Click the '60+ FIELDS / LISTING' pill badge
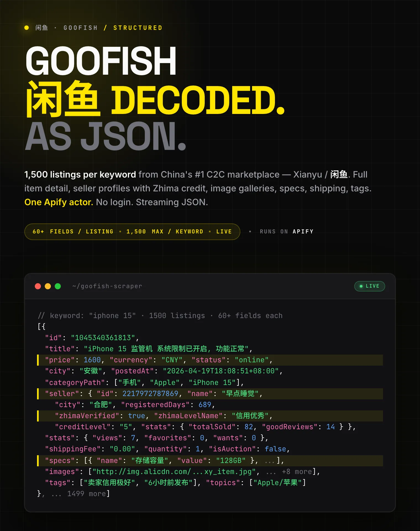The image size is (420, 531). [132, 231]
